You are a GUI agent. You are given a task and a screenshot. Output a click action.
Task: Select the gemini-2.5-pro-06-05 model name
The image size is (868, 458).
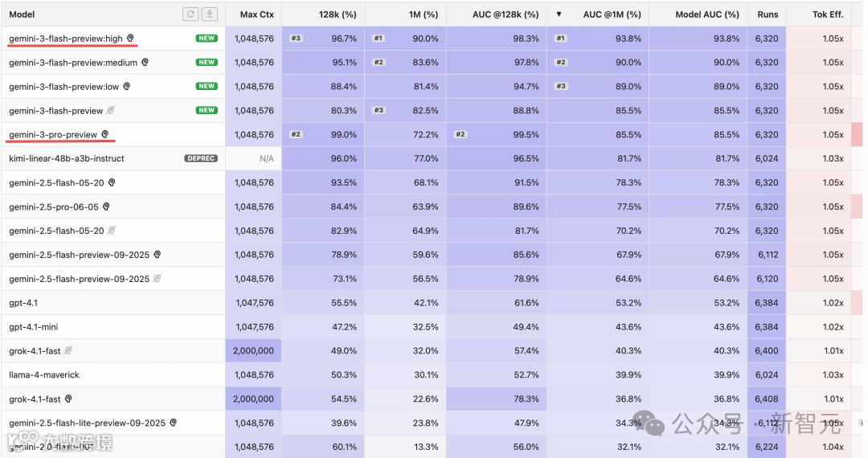click(54, 207)
